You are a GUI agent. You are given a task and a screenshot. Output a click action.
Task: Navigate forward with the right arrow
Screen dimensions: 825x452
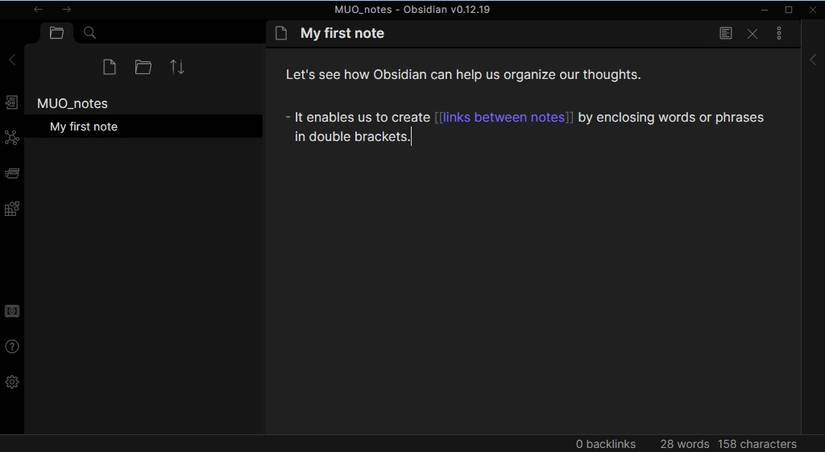[x=66, y=9]
